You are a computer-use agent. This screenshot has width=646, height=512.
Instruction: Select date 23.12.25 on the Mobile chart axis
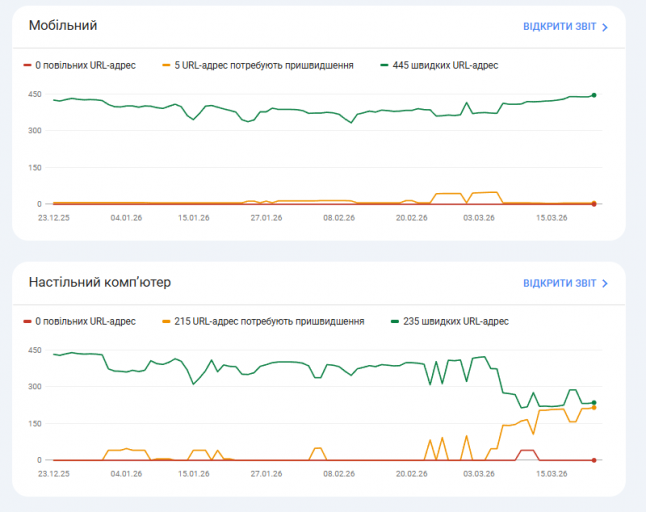click(x=54, y=217)
